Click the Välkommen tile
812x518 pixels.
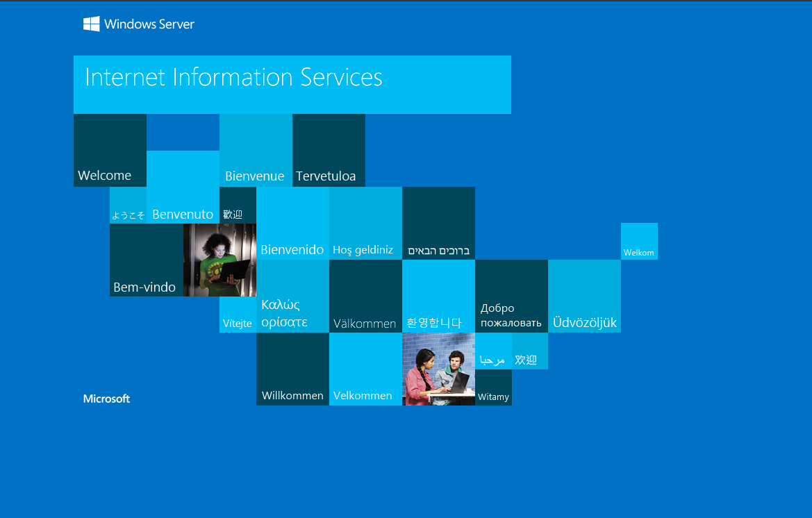pos(365,296)
